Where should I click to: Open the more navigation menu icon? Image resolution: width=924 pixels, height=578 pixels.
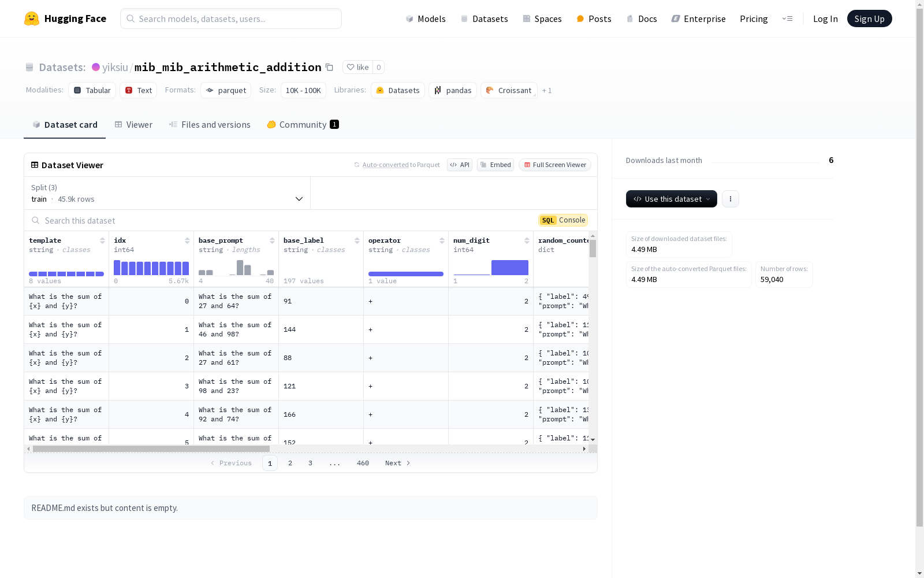coord(787,18)
